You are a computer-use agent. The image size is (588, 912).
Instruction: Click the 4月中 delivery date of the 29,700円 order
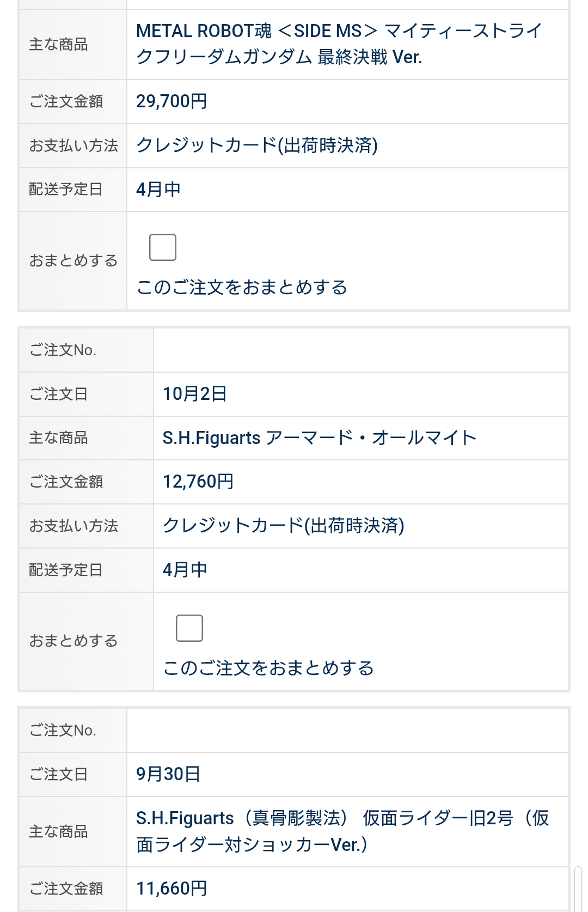(x=158, y=190)
